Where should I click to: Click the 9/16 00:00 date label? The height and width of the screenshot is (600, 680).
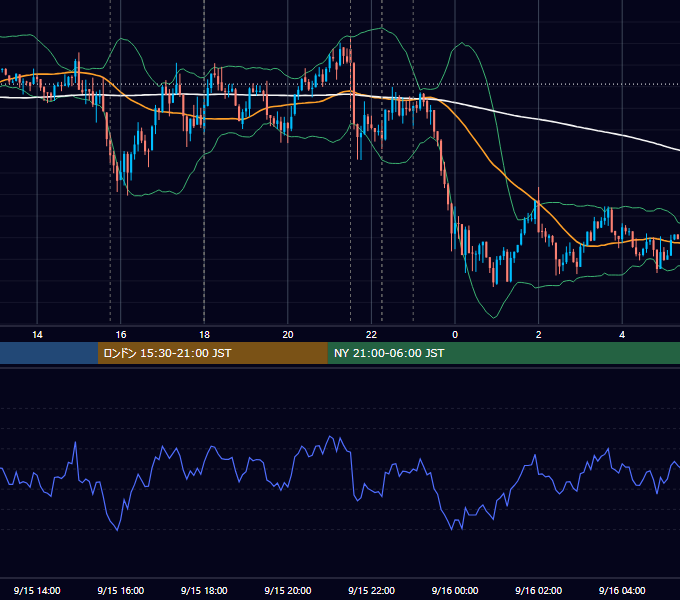pyautogui.click(x=455, y=590)
